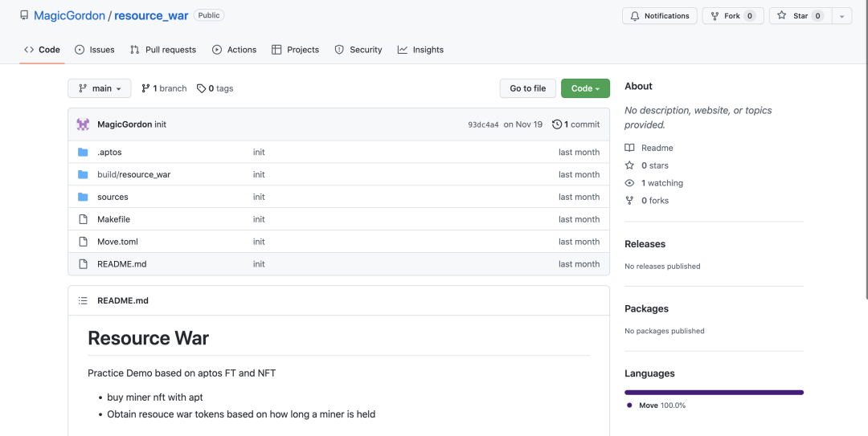Image resolution: width=868 pixels, height=436 pixels.
Task: Expand the green Code dropdown
Action: [x=585, y=88]
